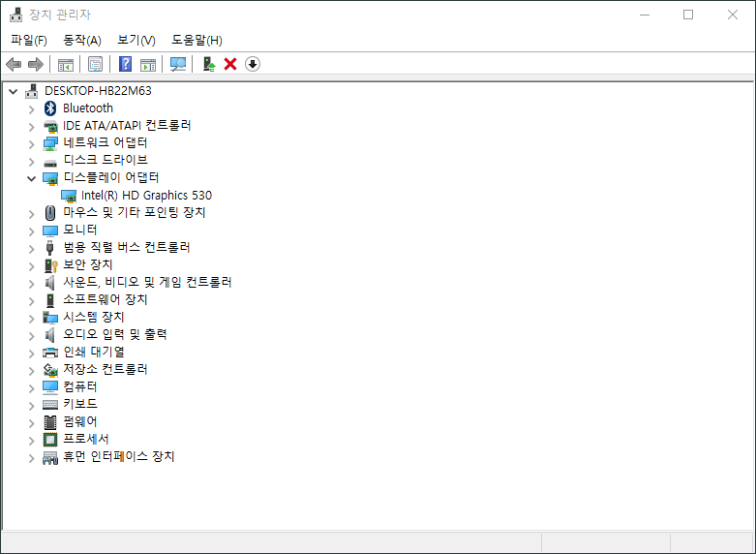Select the 소프트웨어 장치 row
Image resolution: width=756 pixels, height=554 pixels.
pos(106,299)
